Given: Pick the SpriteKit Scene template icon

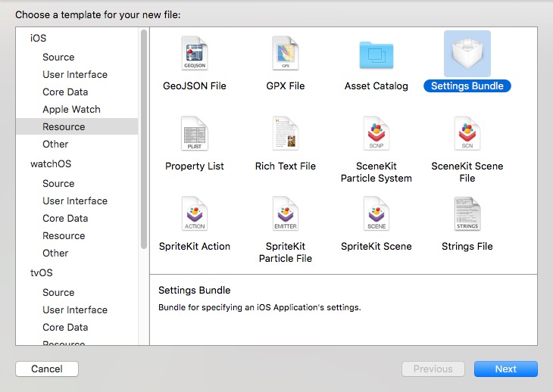Looking at the screenshot, I should point(376,214).
